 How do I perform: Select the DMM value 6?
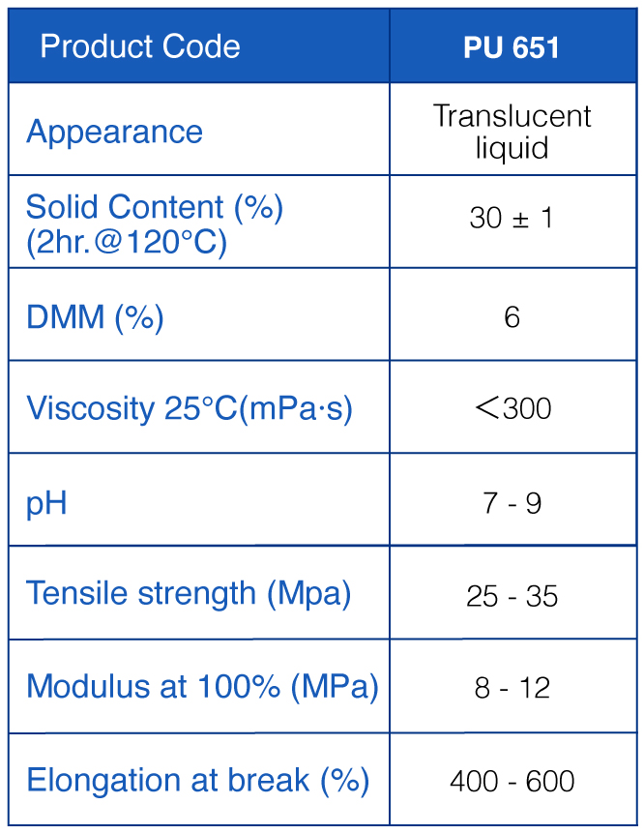click(x=512, y=317)
